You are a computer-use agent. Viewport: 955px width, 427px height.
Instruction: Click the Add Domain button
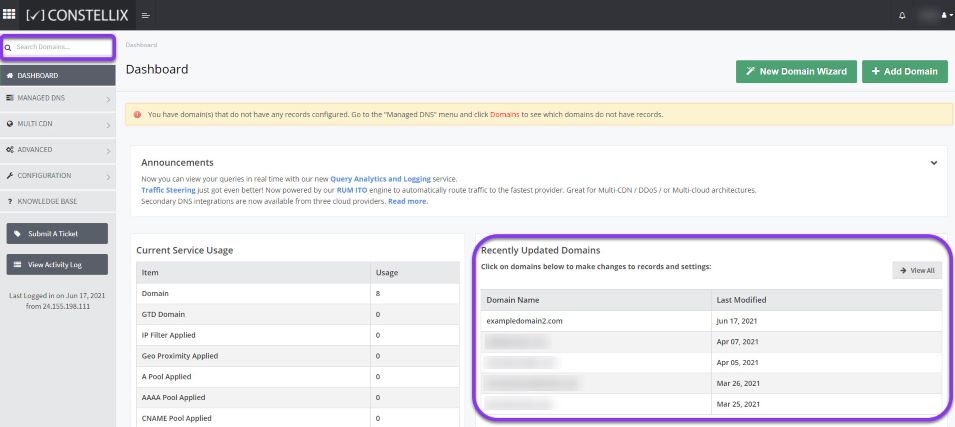click(x=904, y=71)
